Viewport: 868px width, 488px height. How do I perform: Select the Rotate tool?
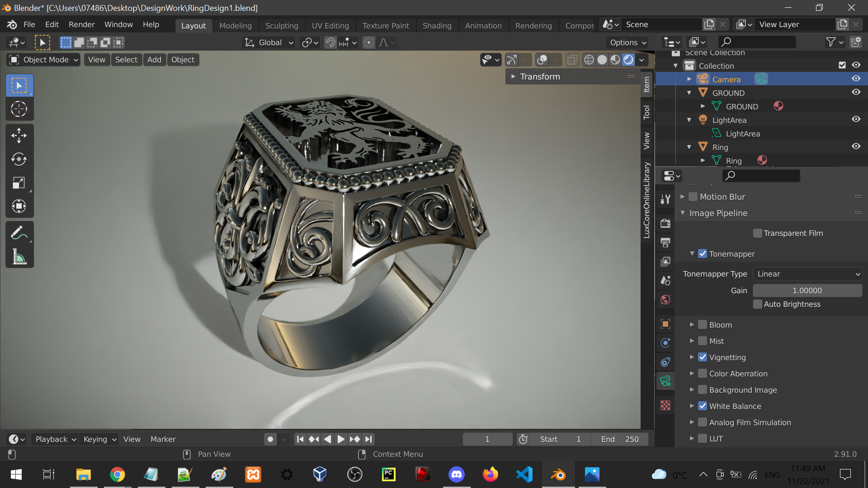[19, 159]
